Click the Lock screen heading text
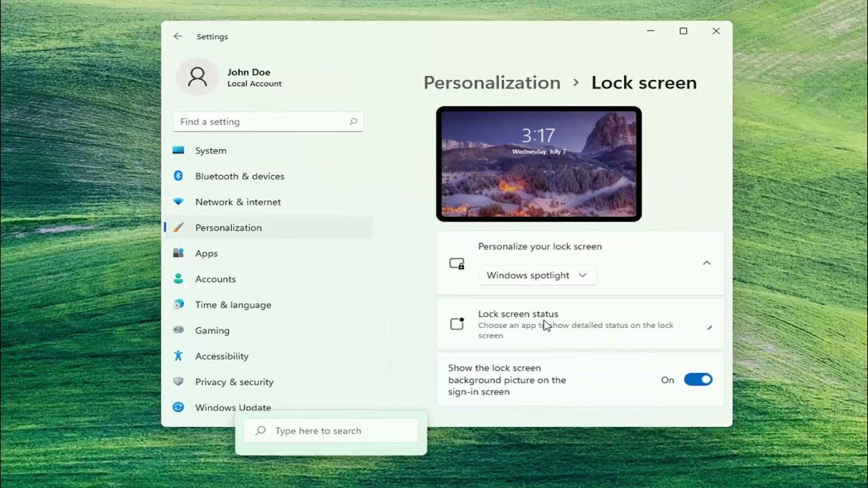 click(x=644, y=83)
